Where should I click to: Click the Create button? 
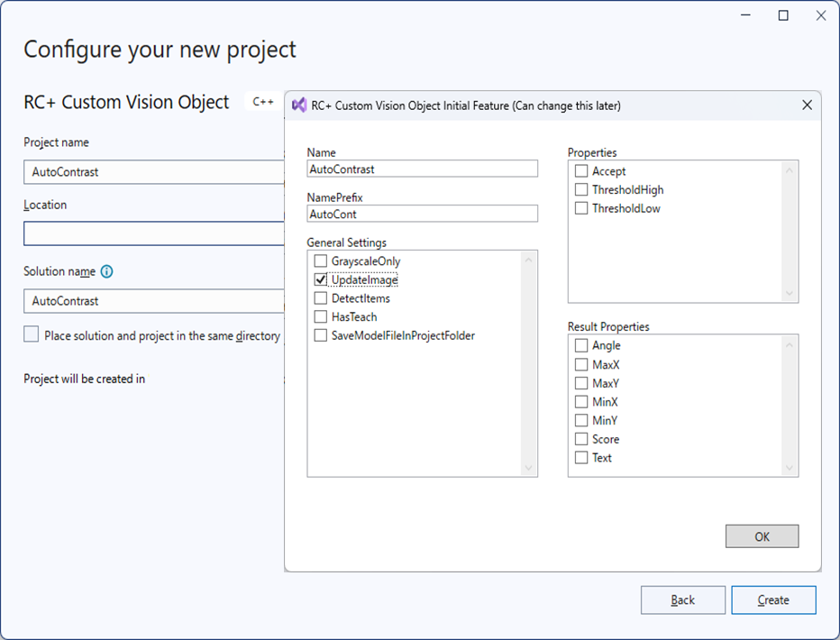pos(773,600)
